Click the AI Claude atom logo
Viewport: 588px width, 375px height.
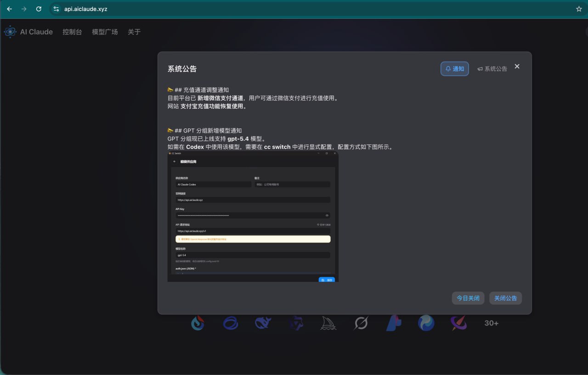tap(10, 32)
